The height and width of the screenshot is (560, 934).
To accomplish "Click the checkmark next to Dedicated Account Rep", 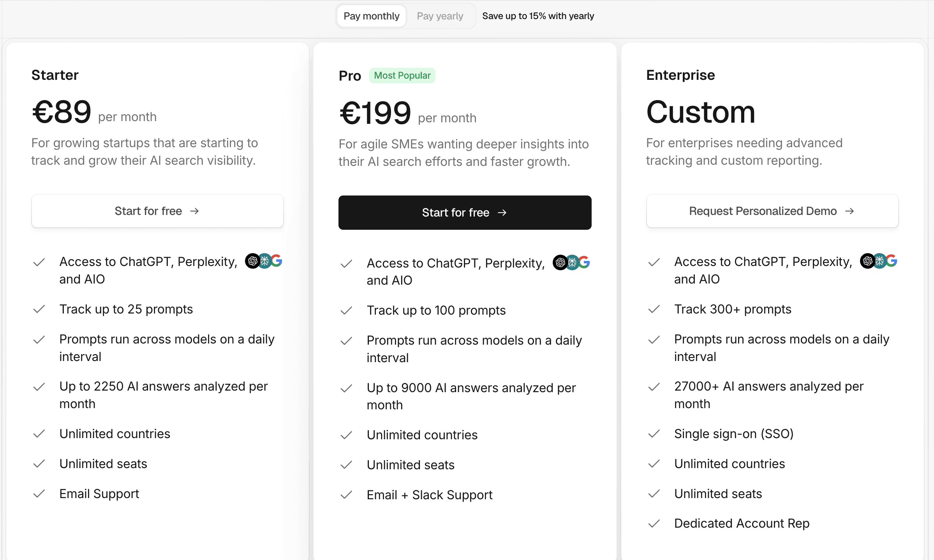I will pos(654,523).
